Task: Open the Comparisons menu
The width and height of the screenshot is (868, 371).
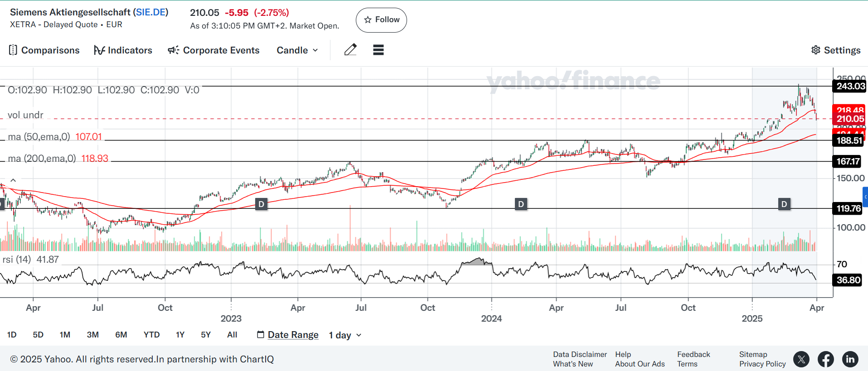Action: (x=44, y=50)
